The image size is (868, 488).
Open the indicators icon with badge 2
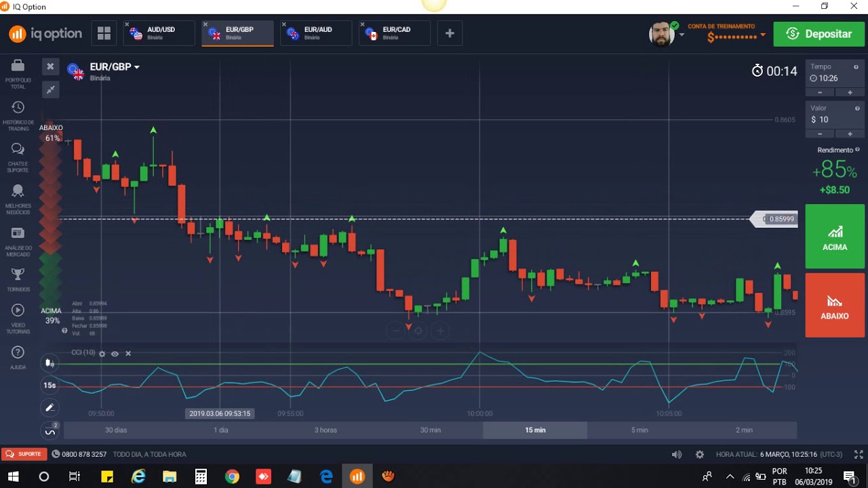click(50, 430)
